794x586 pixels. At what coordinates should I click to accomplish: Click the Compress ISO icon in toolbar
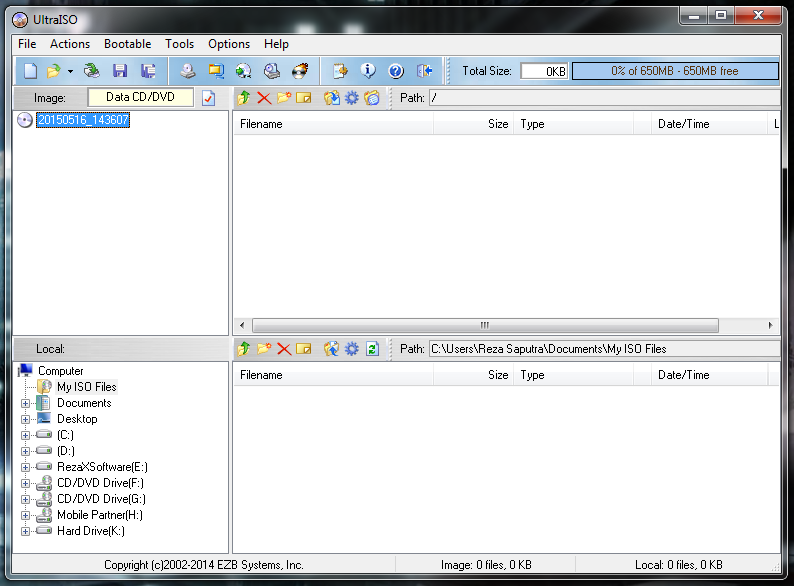(x=216, y=71)
